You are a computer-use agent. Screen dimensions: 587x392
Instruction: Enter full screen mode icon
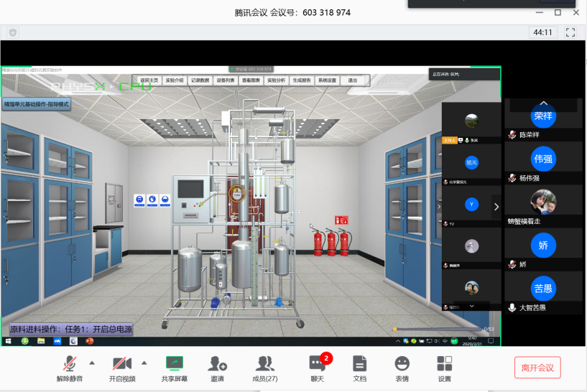coord(570,32)
